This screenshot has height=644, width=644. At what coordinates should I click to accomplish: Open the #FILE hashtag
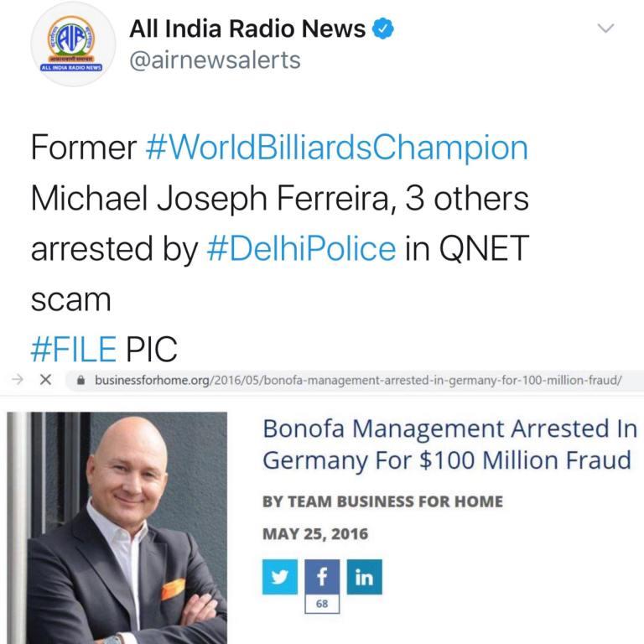pos(74,350)
